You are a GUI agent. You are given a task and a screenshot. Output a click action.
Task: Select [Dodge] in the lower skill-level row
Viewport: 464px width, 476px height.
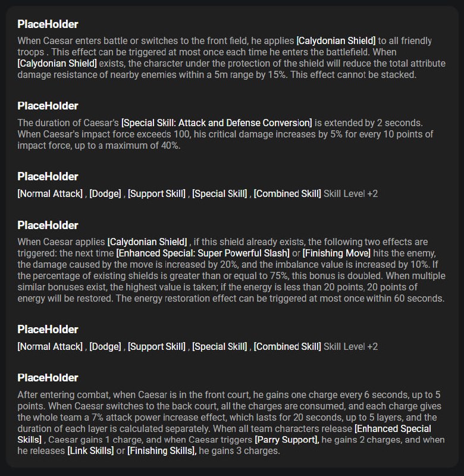click(106, 346)
